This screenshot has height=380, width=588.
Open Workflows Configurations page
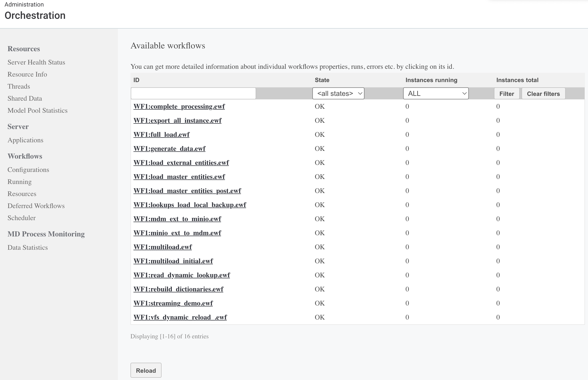click(28, 169)
